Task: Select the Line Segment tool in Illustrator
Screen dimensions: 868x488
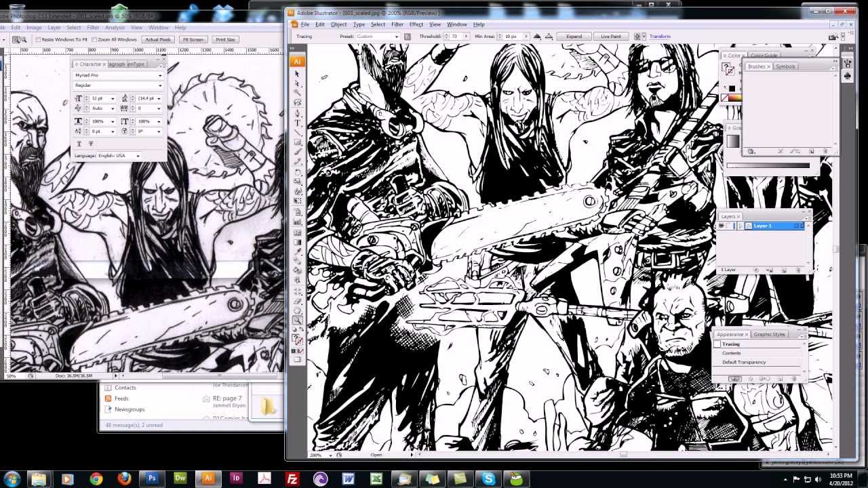Action: (297, 133)
